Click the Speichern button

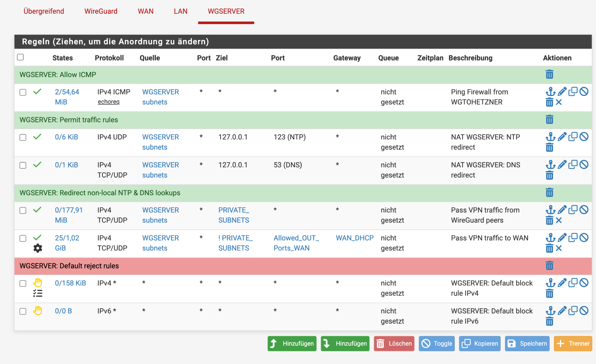point(527,343)
